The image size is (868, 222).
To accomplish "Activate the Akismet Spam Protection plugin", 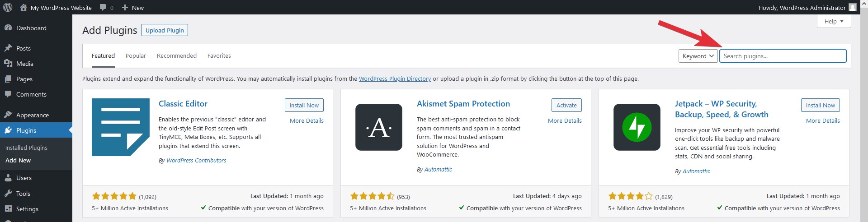I will click(x=566, y=105).
